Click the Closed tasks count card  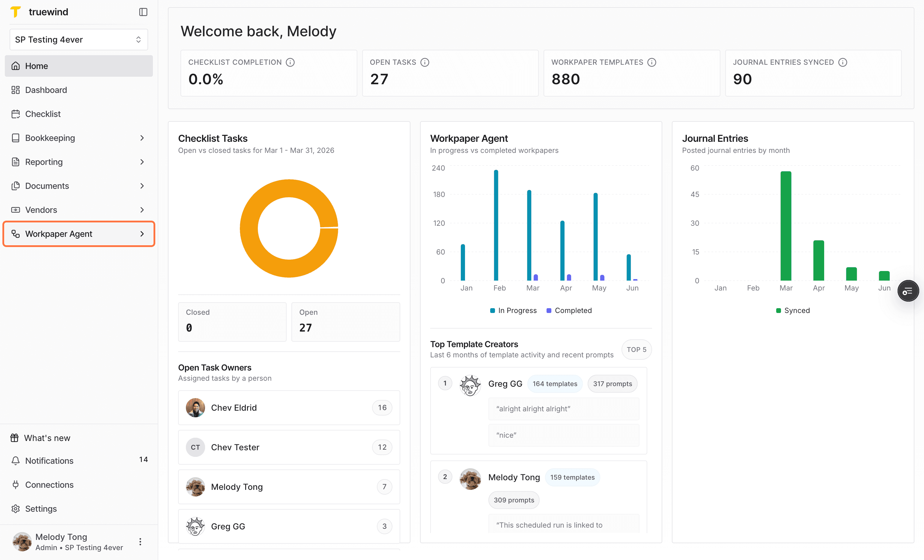pos(232,322)
